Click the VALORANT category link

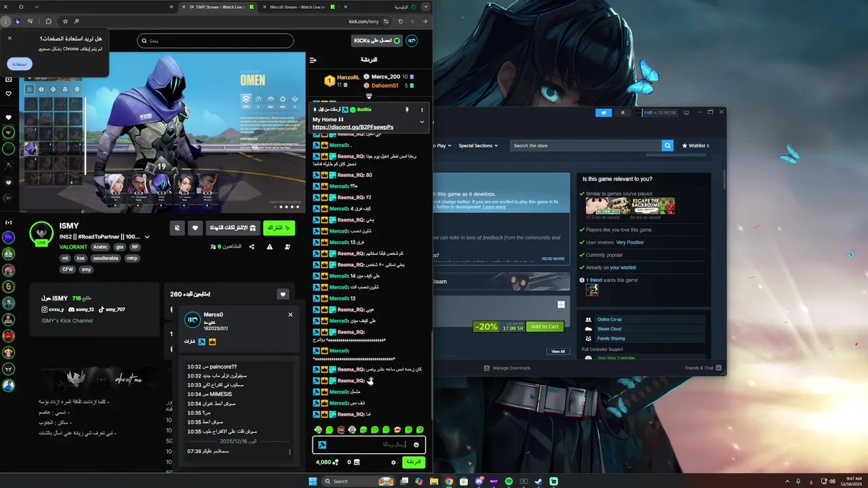point(73,247)
